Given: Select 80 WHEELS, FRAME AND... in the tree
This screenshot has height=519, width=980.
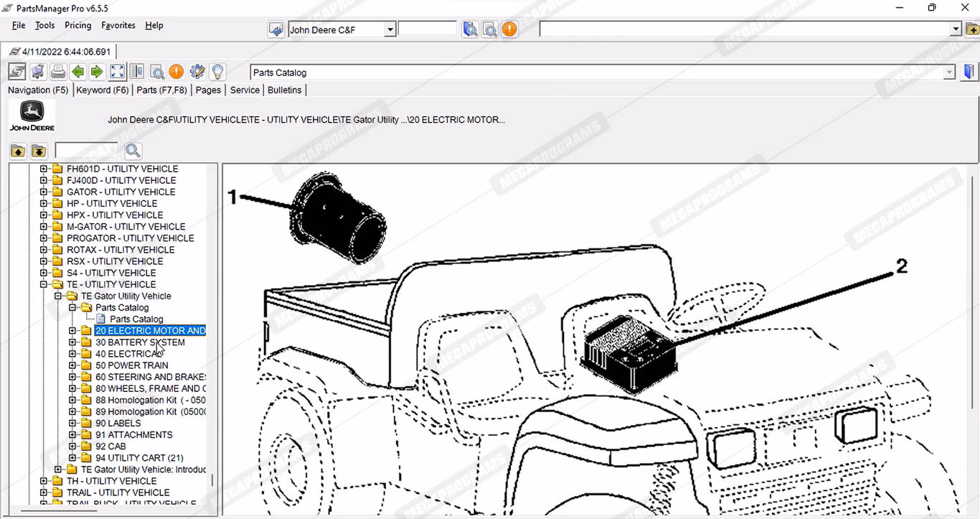Looking at the screenshot, I should (x=151, y=388).
